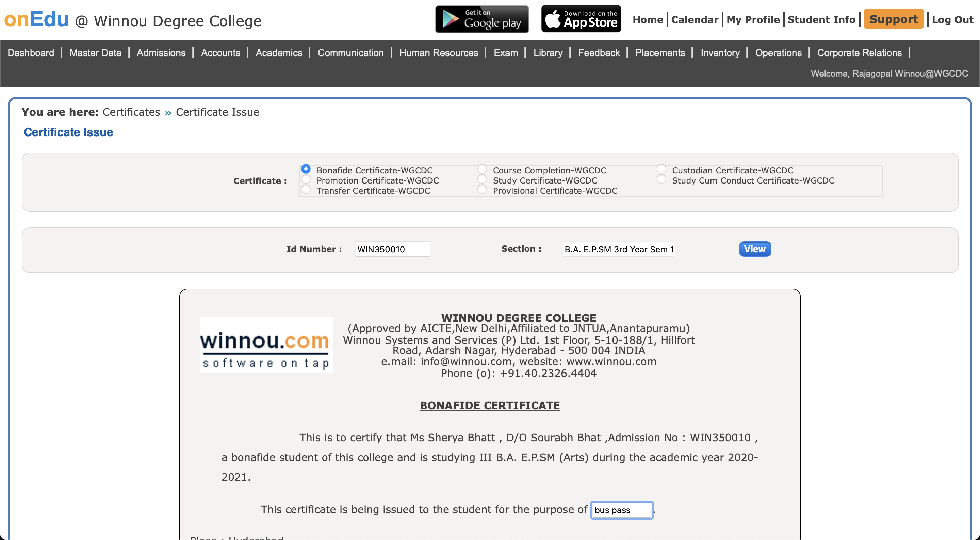Click the certificate purpose text field
The height and width of the screenshot is (540, 980).
click(621, 510)
